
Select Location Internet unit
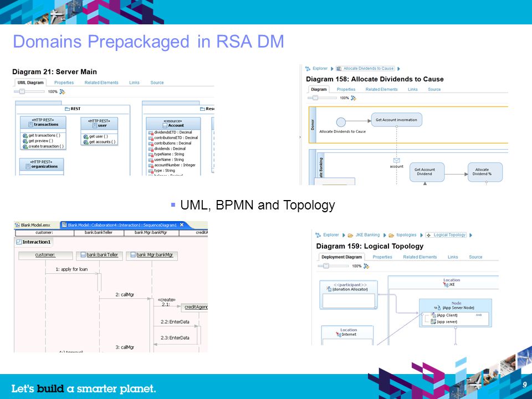[347, 335]
